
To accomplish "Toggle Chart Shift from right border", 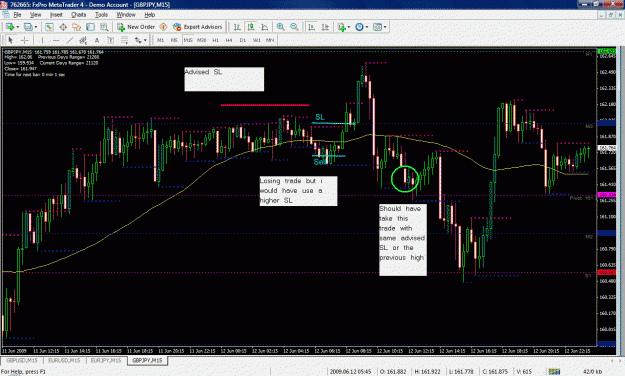I will 325,27.
